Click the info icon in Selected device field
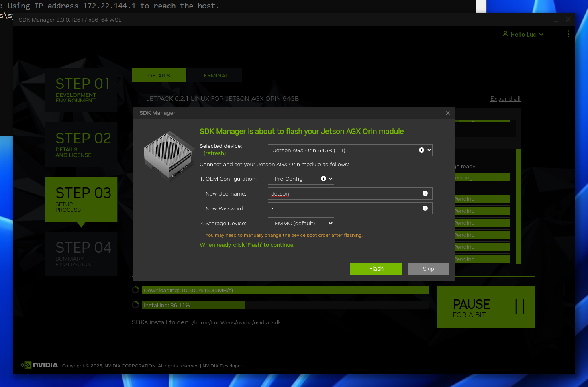 coord(421,150)
